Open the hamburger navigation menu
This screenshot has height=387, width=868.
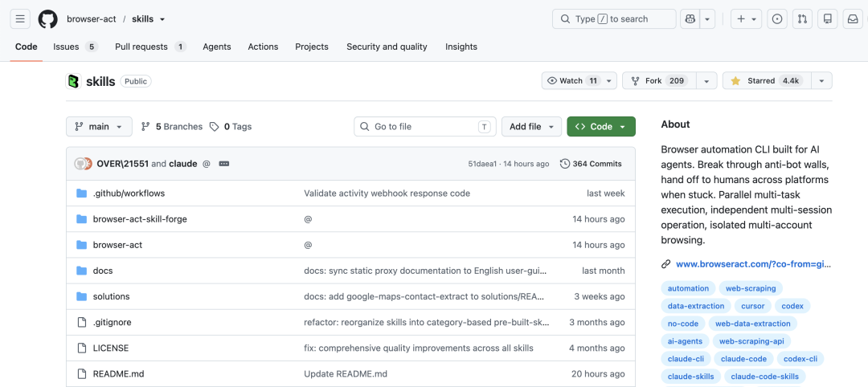(20, 18)
